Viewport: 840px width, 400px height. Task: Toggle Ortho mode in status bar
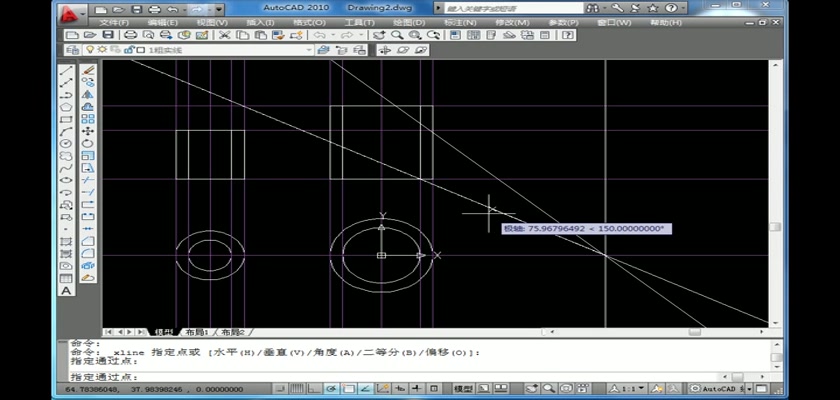tap(314, 389)
